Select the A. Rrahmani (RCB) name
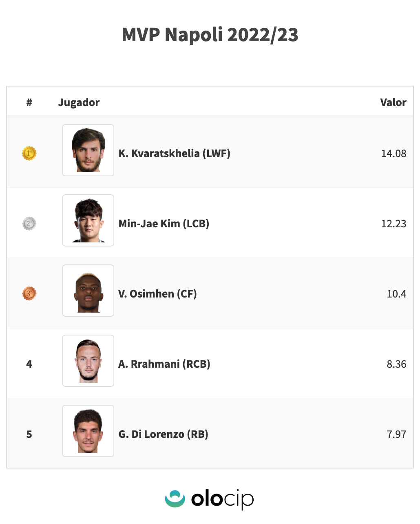 click(x=164, y=364)
